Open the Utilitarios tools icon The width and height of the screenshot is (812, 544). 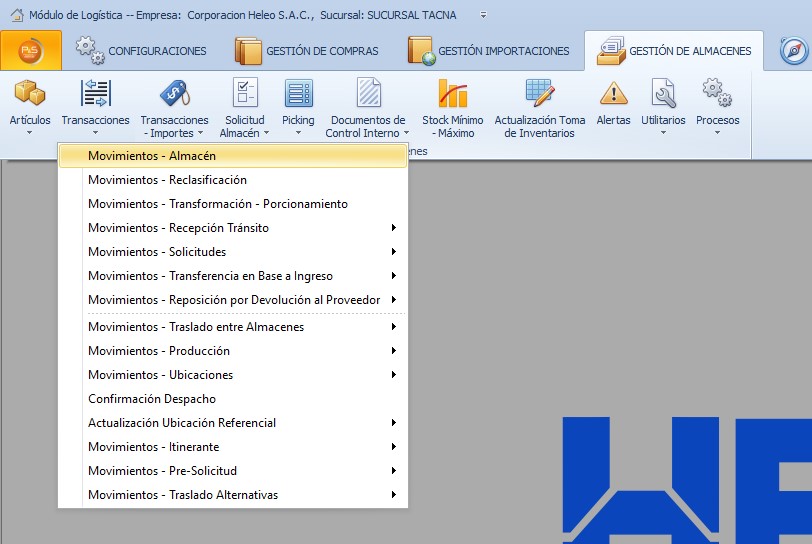click(x=663, y=94)
